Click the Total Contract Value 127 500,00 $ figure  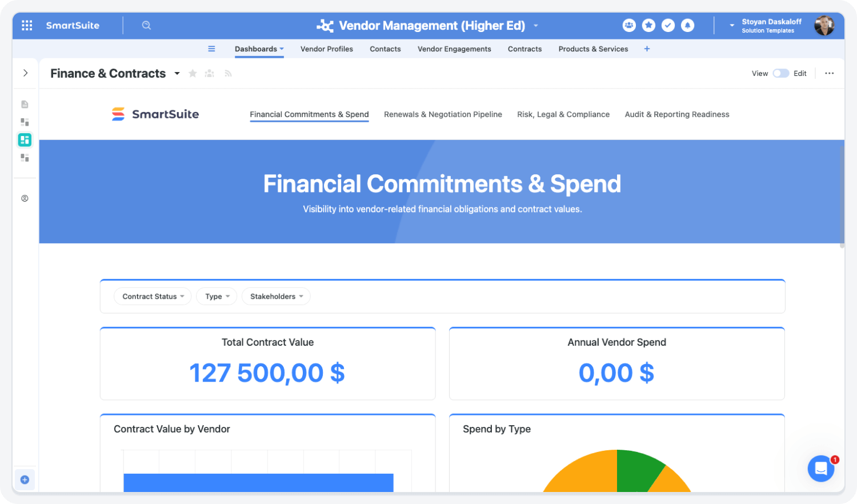[267, 373]
